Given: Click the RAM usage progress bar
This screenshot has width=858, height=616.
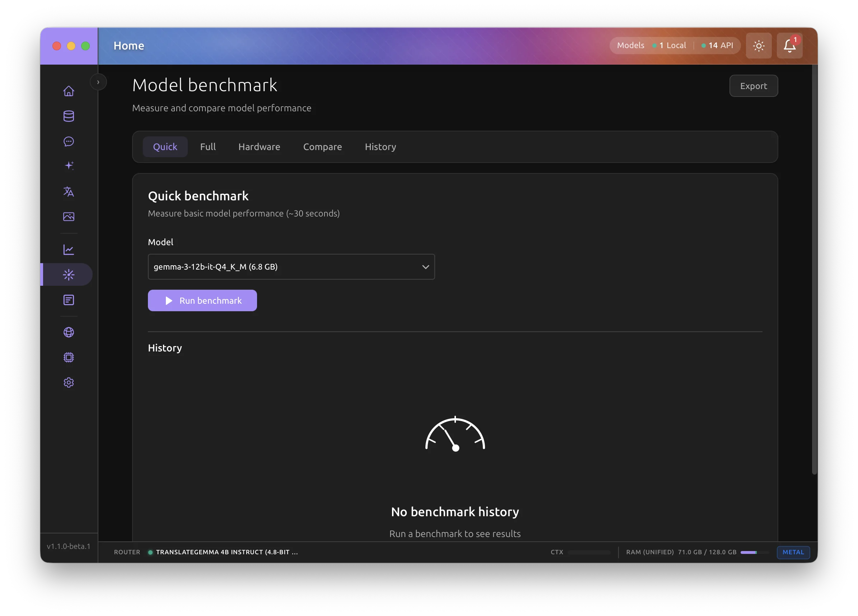Looking at the screenshot, I should click(x=755, y=552).
